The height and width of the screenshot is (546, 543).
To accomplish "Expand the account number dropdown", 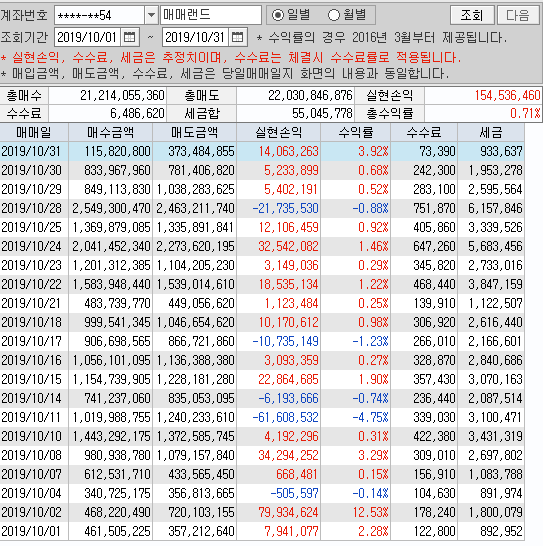I will [x=151, y=15].
